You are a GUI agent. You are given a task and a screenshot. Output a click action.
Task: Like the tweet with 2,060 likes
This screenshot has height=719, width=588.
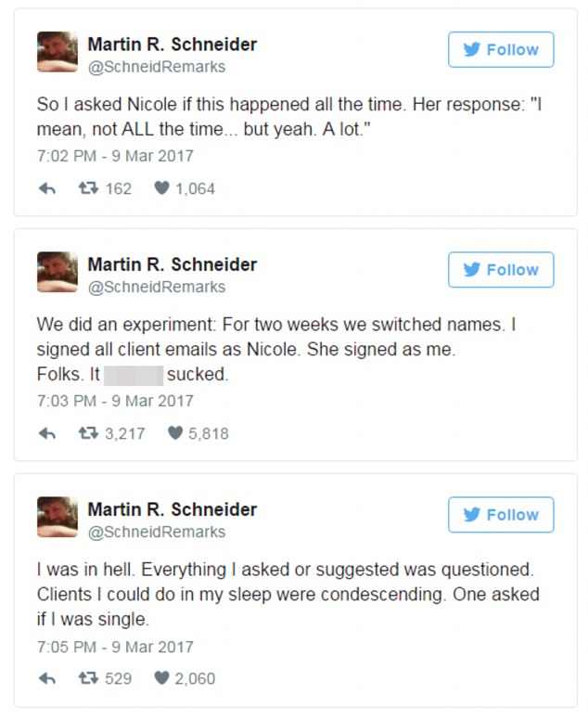(x=161, y=678)
